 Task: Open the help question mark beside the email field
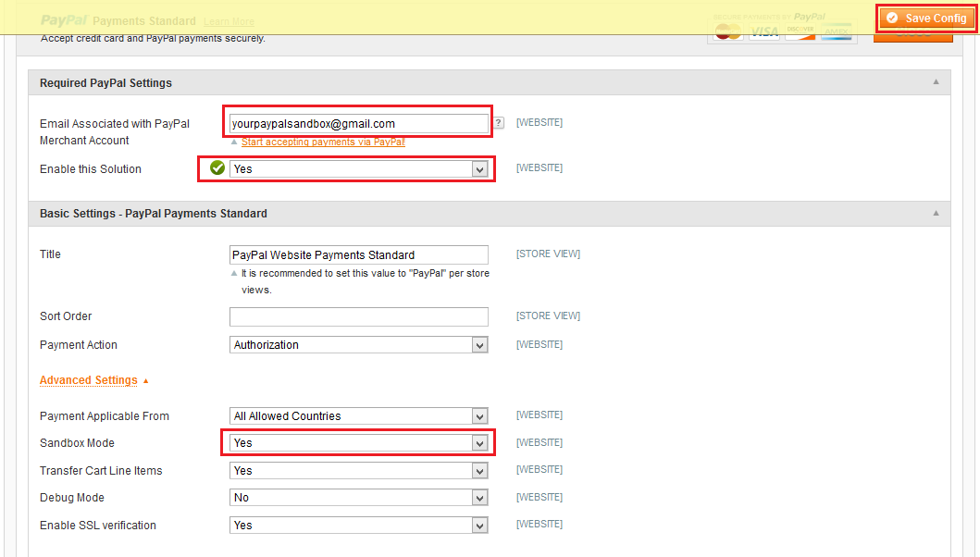(498, 123)
